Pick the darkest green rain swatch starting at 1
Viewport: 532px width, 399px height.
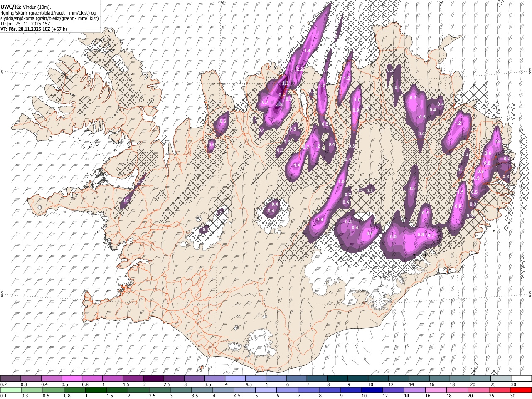(96, 390)
